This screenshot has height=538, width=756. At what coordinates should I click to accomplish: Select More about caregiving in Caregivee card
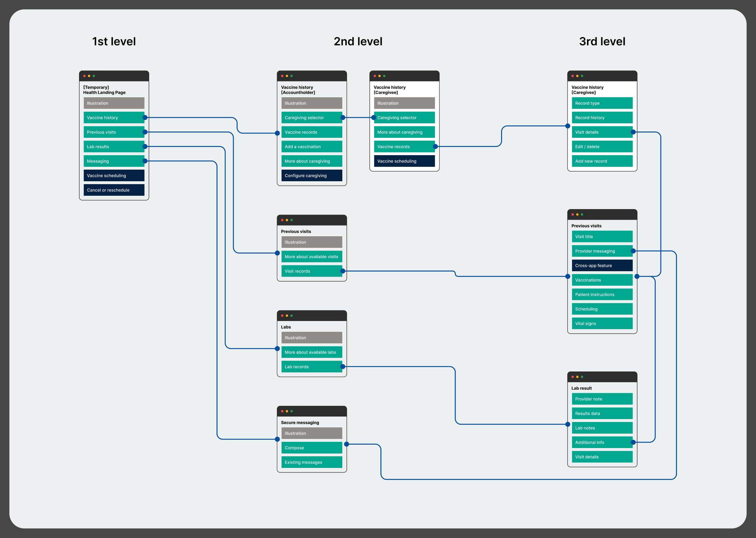404,132
